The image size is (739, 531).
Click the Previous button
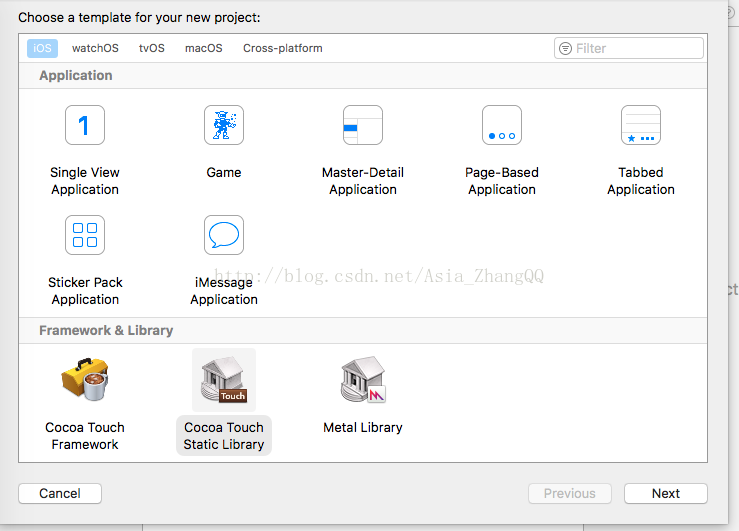570,493
